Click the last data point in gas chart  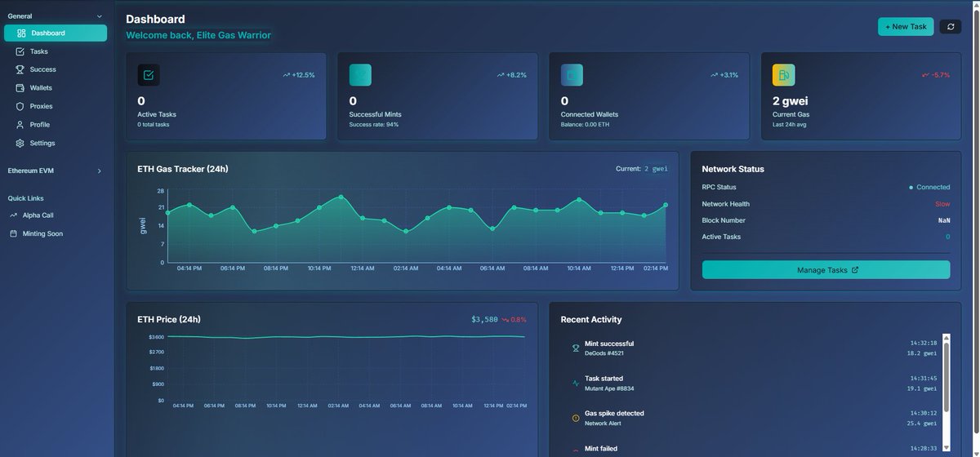(666, 205)
